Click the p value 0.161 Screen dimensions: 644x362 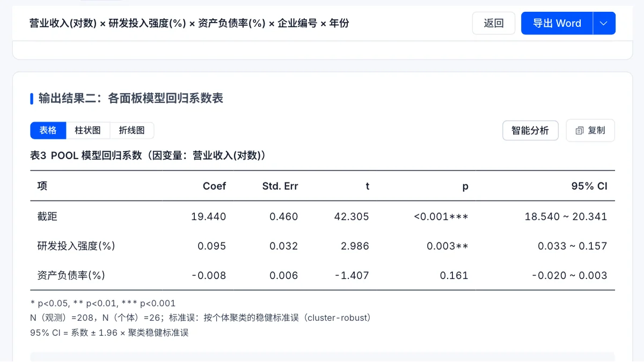tap(454, 276)
